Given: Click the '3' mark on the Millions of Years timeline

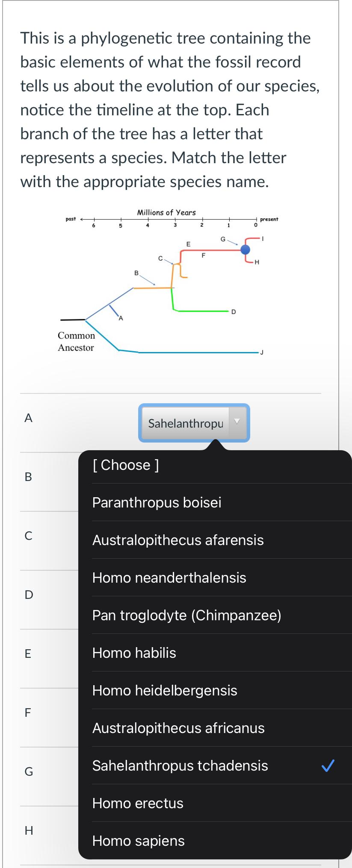Looking at the screenshot, I should pyautogui.click(x=175, y=223).
